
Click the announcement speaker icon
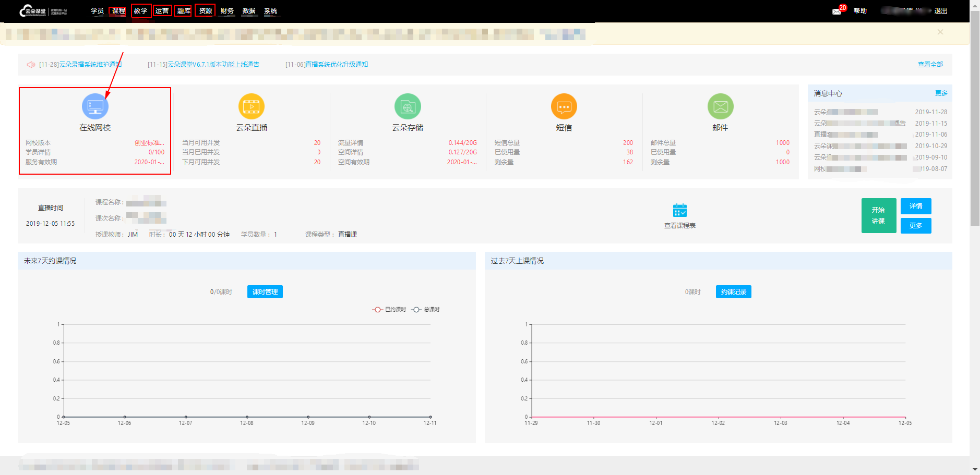pyautogui.click(x=31, y=65)
